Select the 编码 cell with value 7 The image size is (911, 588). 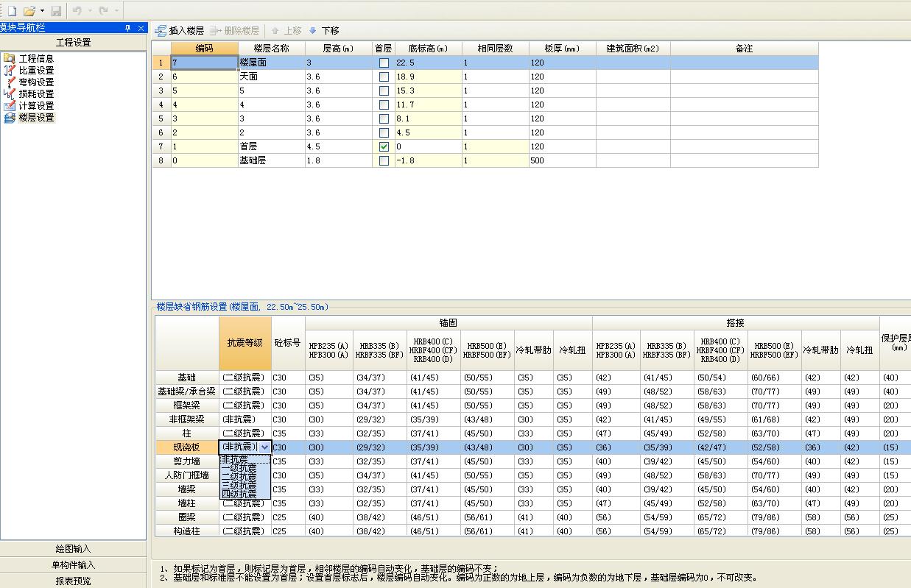[x=205, y=63]
